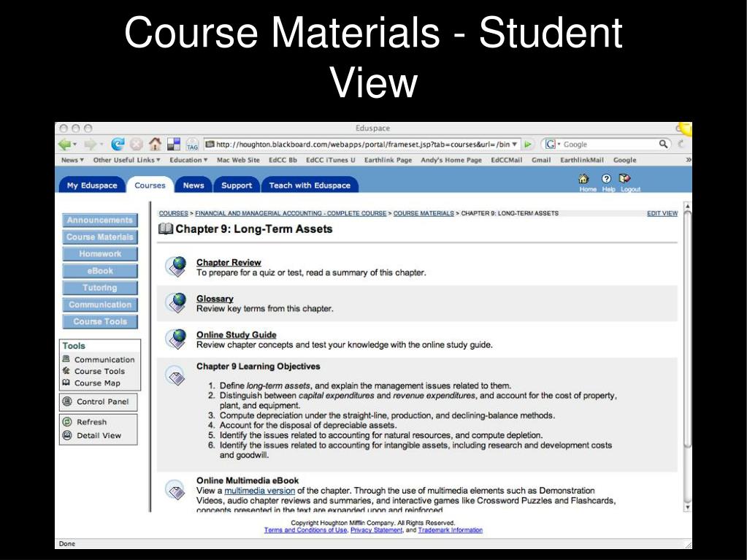The height and width of the screenshot is (560, 747).
Task: Click the search magnifier icon
Action: 663,144
